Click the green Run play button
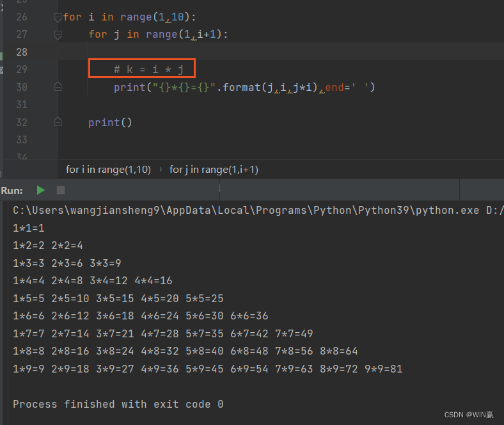This screenshot has height=425, width=504. pos(40,190)
